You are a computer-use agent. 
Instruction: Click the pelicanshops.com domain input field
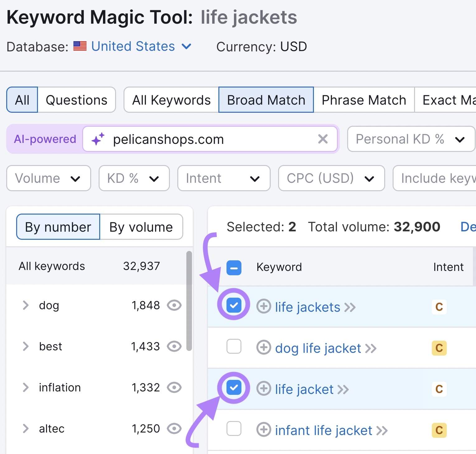click(x=210, y=139)
